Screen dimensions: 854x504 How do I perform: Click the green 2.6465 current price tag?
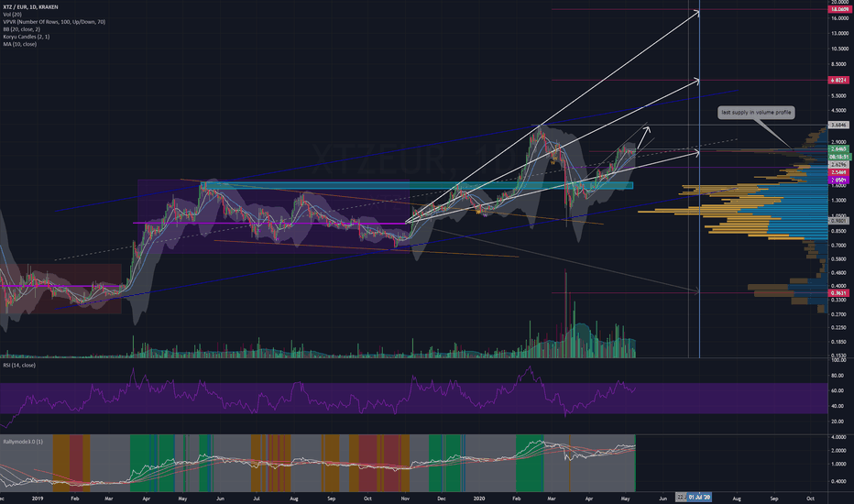[838, 148]
